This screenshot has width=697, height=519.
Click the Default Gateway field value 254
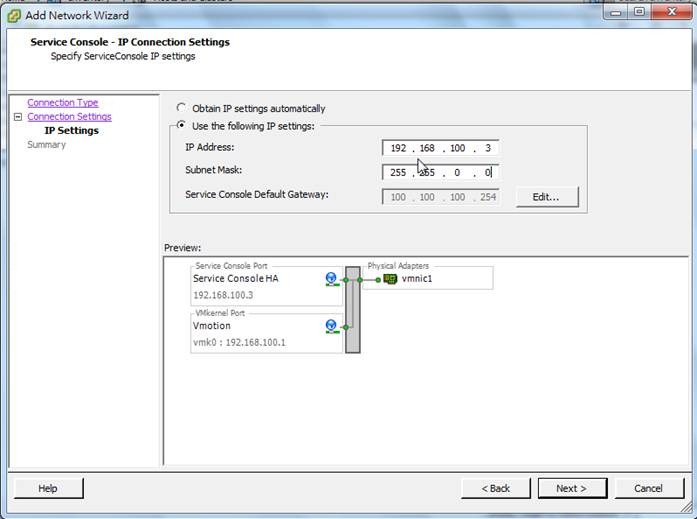click(488, 197)
